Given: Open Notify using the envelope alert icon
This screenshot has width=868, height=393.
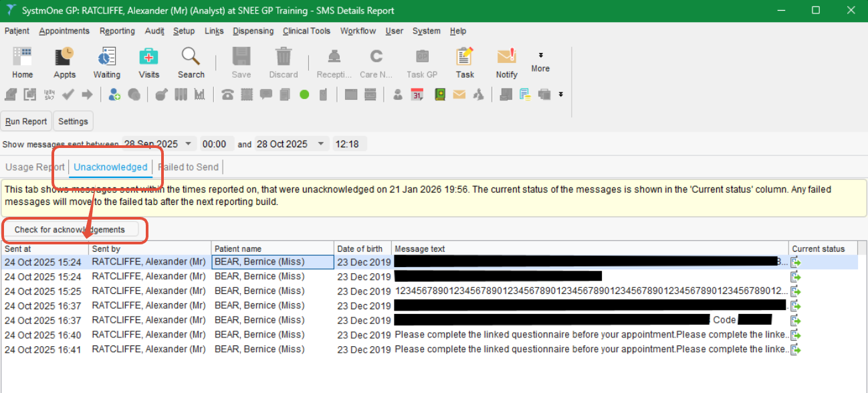Looking at the screenshot, I should (x=506, y=62).
